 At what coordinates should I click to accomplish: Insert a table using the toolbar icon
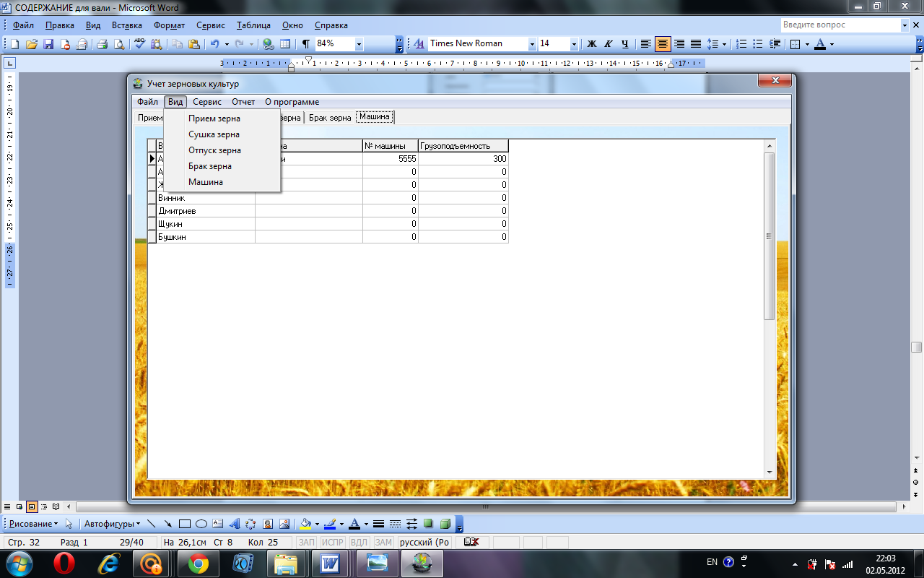[x=285, y=44]
